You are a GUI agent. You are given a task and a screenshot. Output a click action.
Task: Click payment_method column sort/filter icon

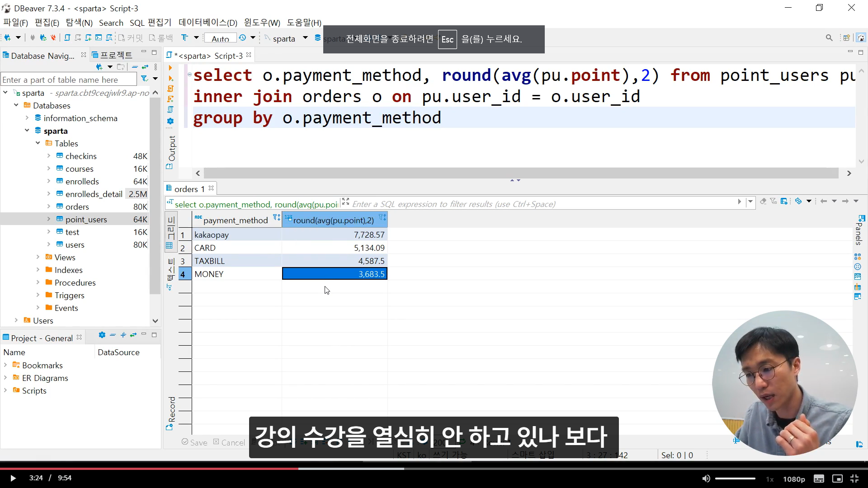[x=276, y=218]
